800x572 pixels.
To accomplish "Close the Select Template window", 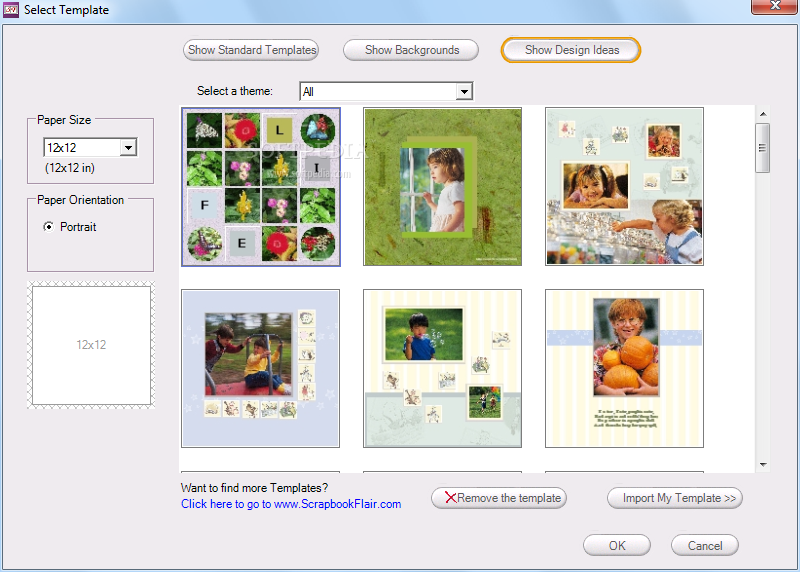I will (774, 6).
